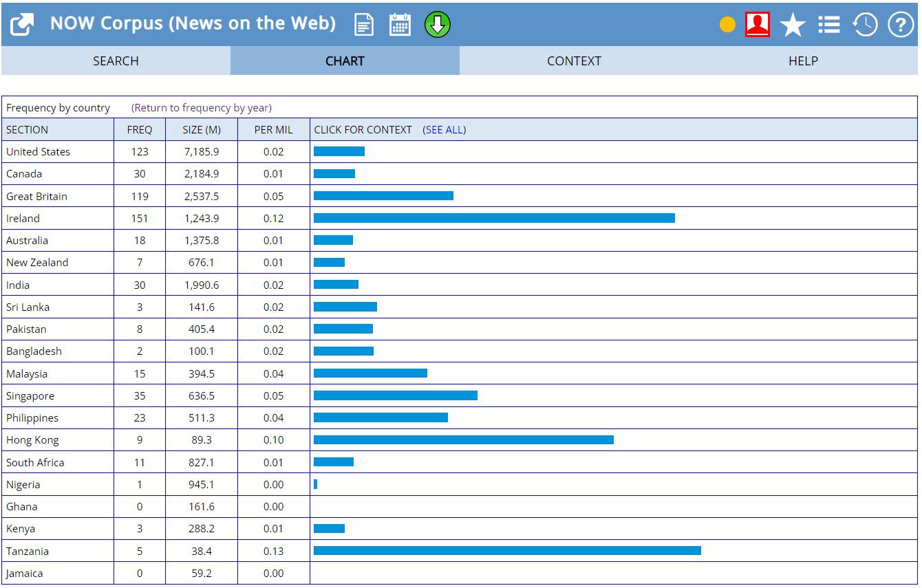Click Return to frequency by year link

(x=202, y=108)
